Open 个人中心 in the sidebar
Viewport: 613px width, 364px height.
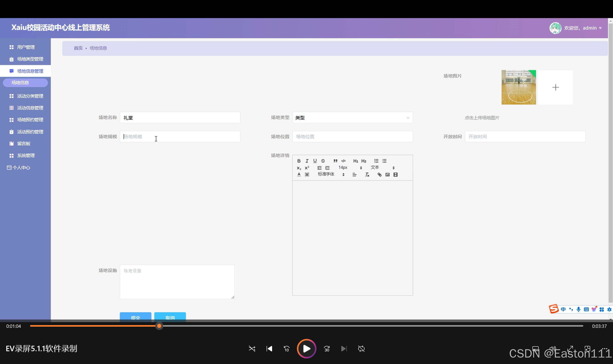(x=26, y=168)
